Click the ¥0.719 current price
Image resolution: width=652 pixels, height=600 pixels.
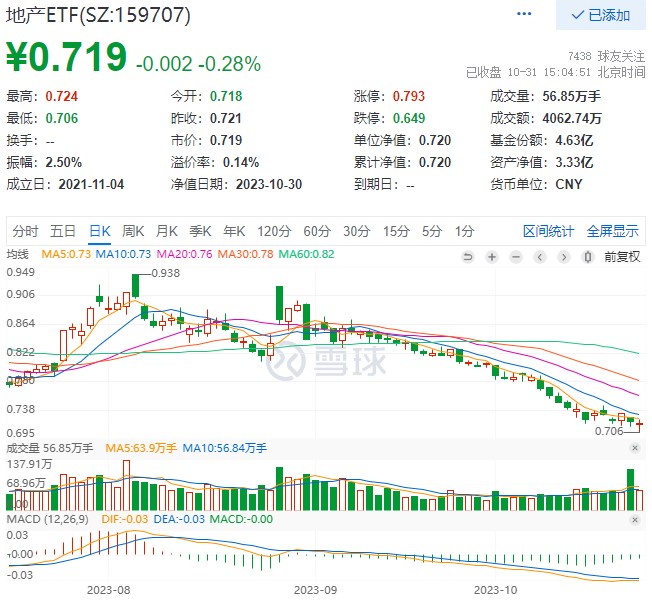tap(67, 57)
